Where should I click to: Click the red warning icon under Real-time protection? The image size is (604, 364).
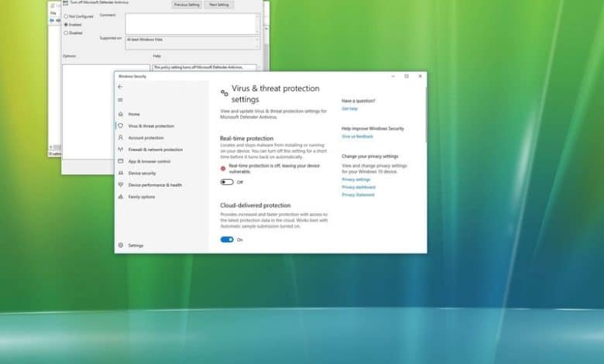pos(223,168)
